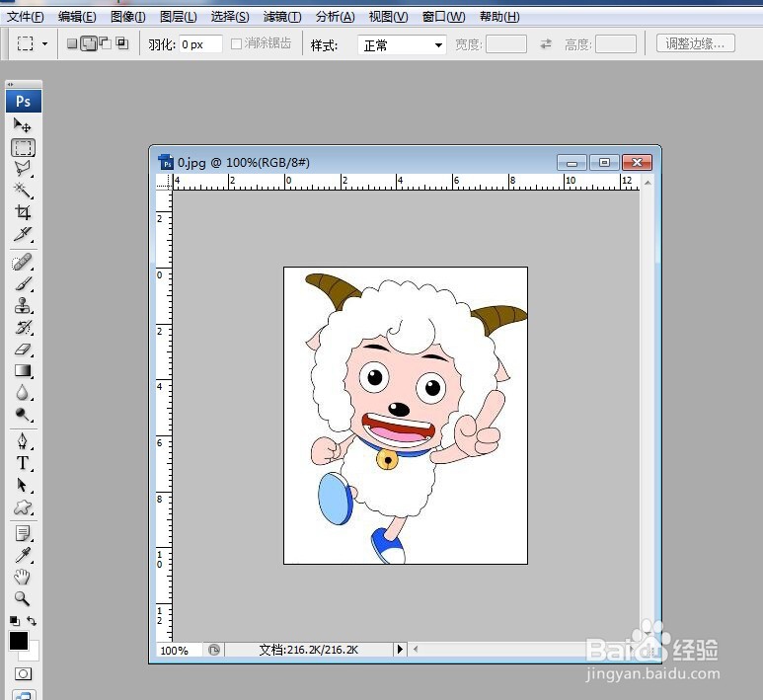
Task: Open the status bar info flyout arrow
Action: pyautogui.click(x=400, y=649)
